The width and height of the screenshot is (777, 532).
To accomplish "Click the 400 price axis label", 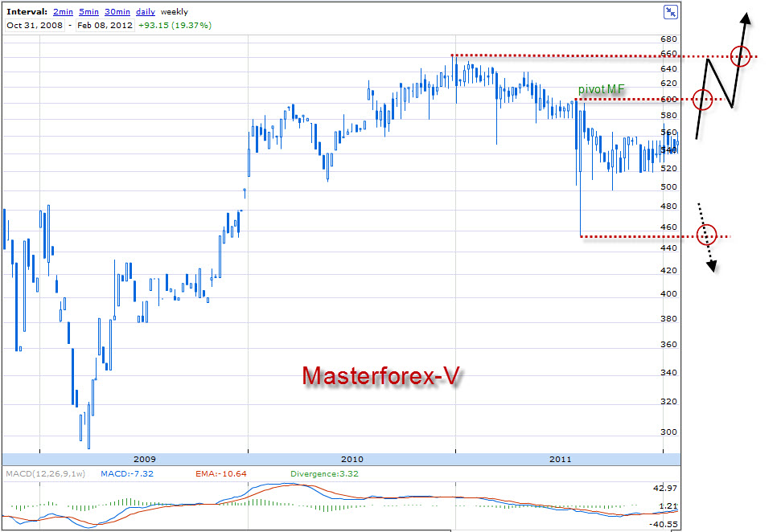I will pos(669,293).
